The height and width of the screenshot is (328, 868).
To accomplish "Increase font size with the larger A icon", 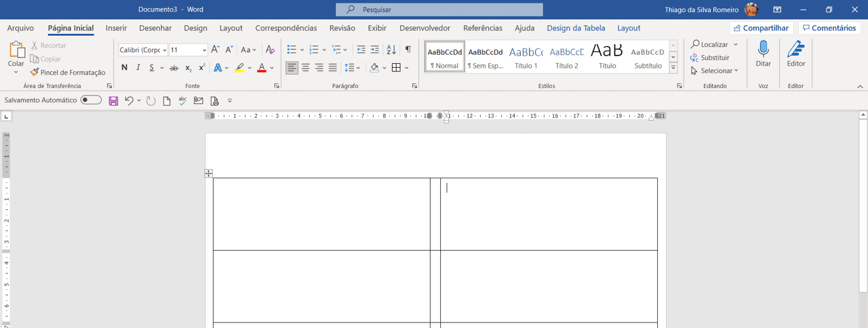I will (215, 49).
